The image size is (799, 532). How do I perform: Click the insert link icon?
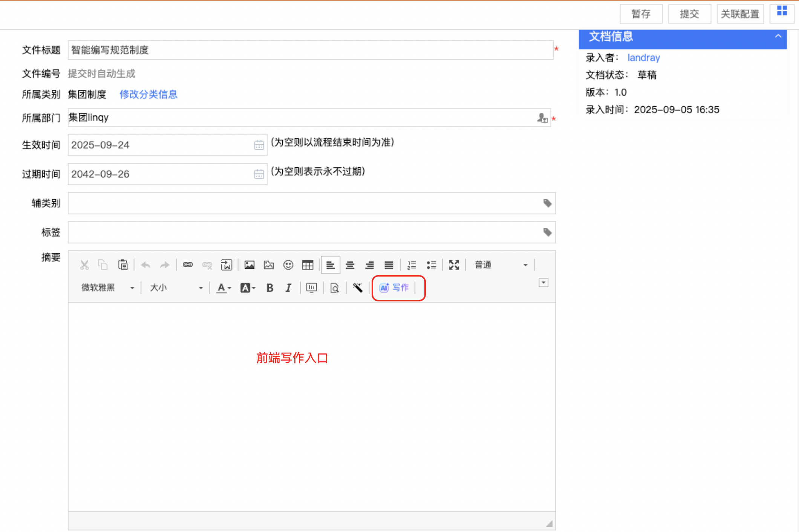click(188, 265)
